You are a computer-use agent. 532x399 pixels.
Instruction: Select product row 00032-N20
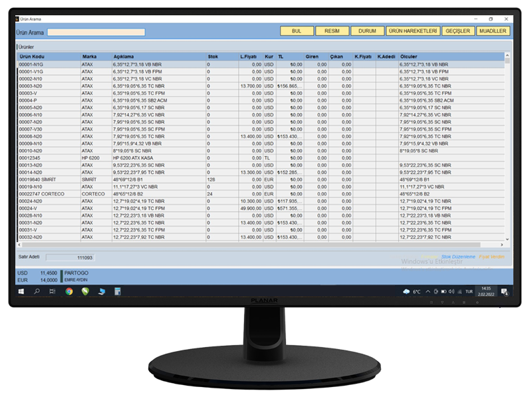point(261,237)
